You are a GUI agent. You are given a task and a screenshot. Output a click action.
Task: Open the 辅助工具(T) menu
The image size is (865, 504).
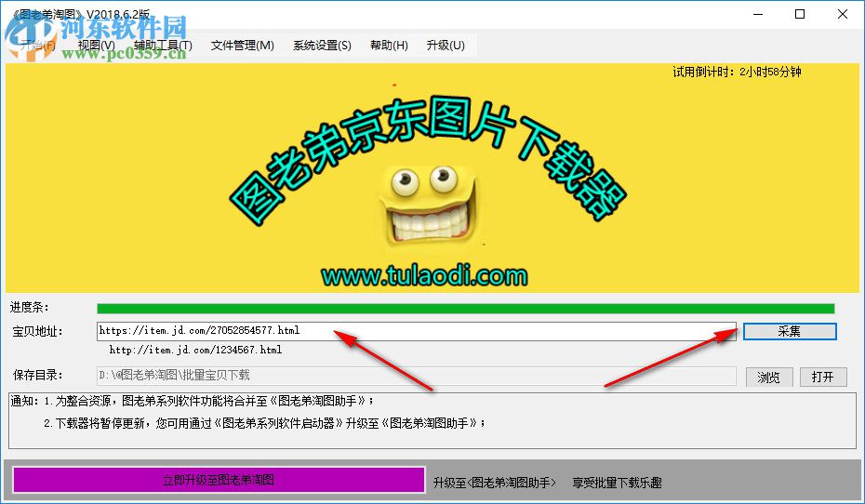pyautogui.click(x=163, y=46)
